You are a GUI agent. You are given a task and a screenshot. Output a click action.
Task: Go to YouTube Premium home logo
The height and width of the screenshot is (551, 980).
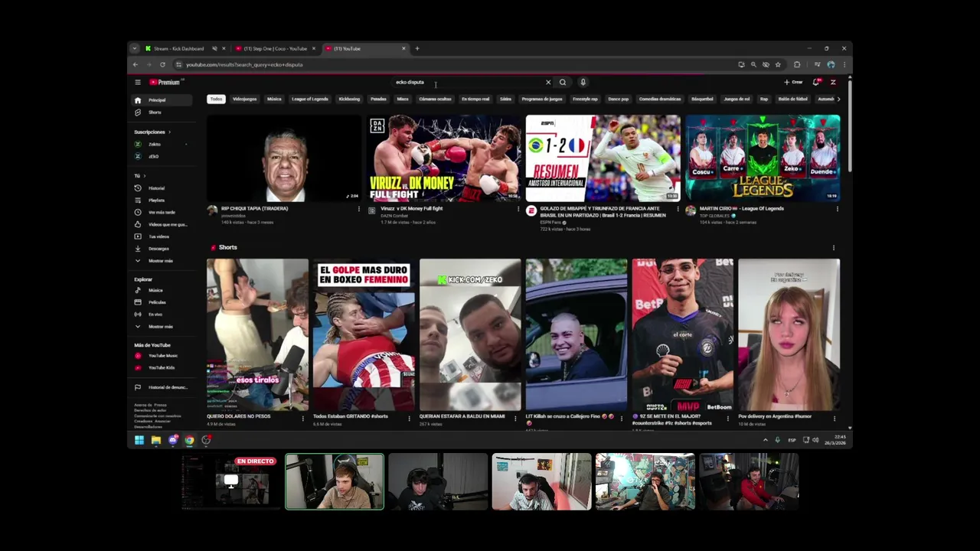[165, 82]
